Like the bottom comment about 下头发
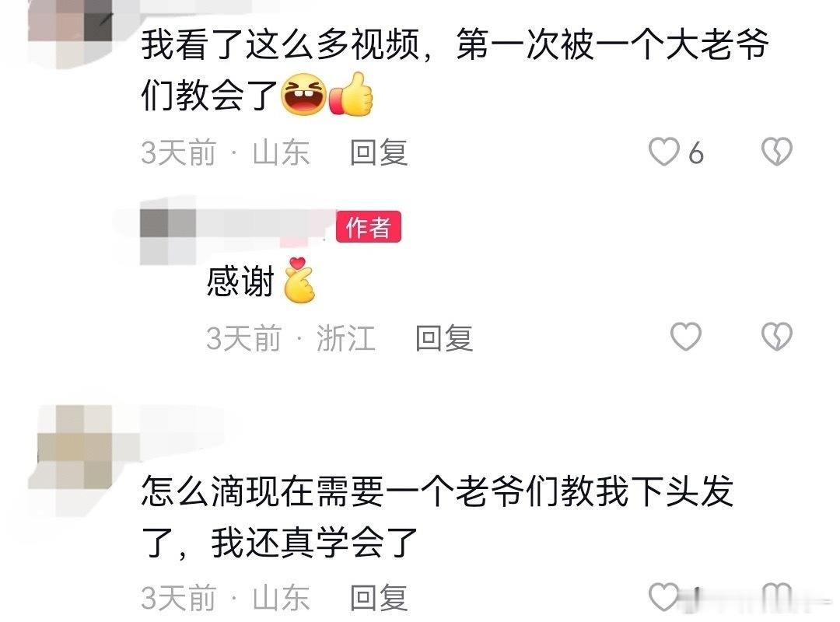The image size is (840, 622). [x=663, y=596]
